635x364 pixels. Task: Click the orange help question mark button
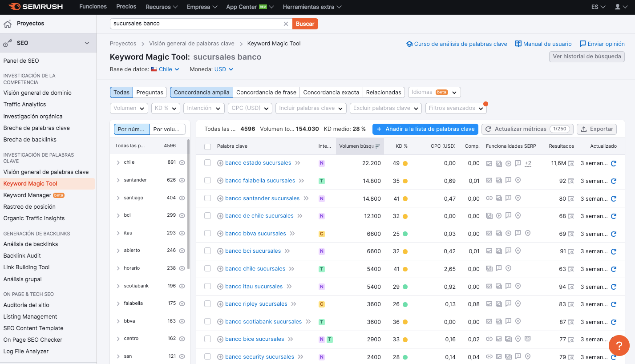619,345
